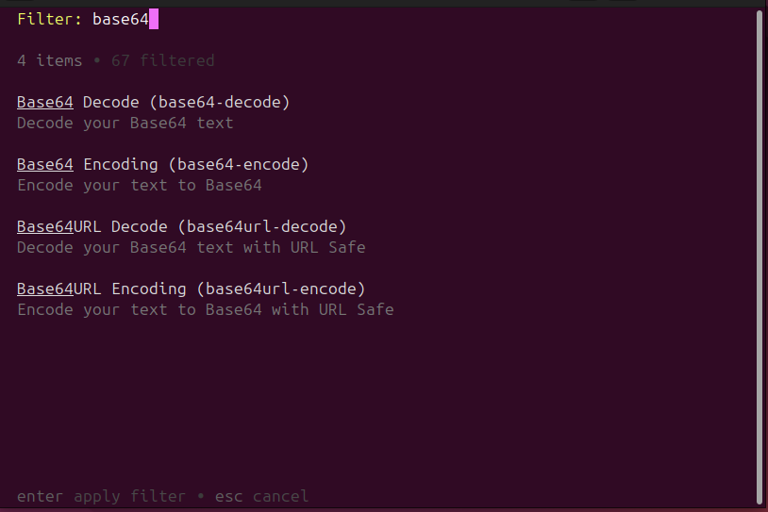Click the (base64-decode) command identifier
Screen dimensions: 768x512
tap(219, 102)
